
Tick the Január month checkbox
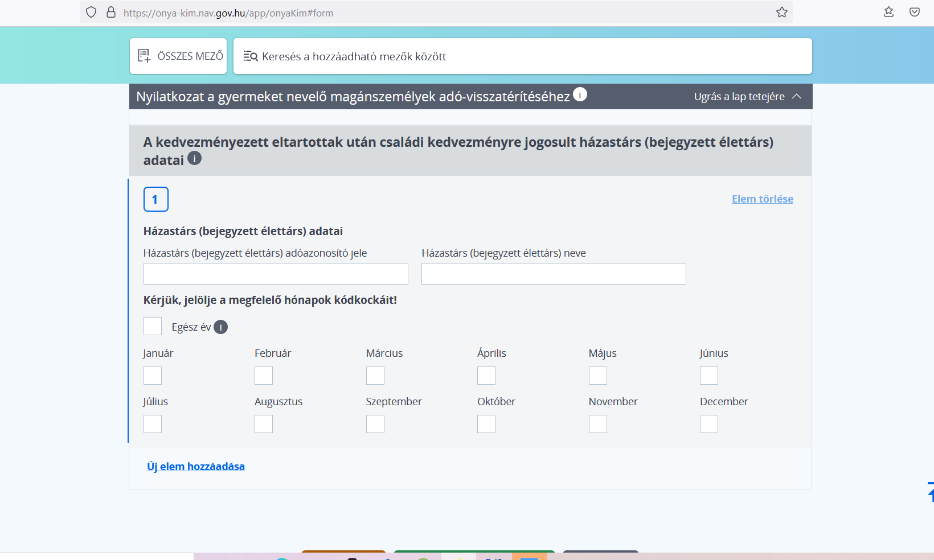coord(153,376)
